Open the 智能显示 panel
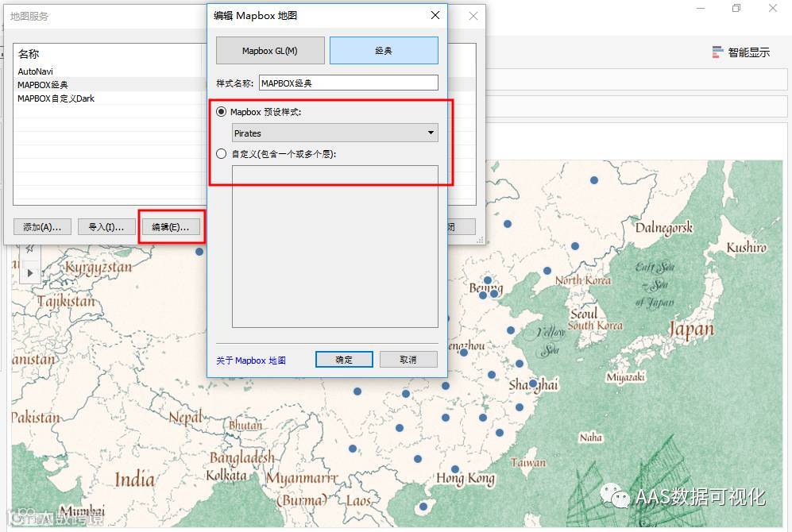This screenshot has height=532, width=792. tap(741, 52)
